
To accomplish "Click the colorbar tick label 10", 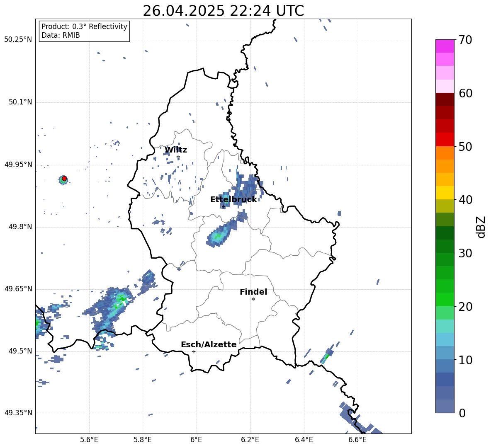I will coord(465,360).
